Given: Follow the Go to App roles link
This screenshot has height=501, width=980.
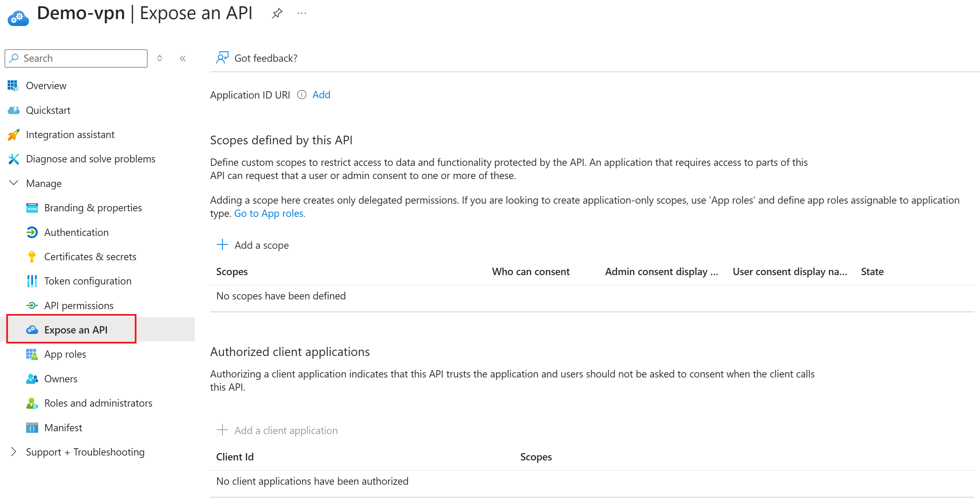Looking at the screenshot, I should point(269,213).
